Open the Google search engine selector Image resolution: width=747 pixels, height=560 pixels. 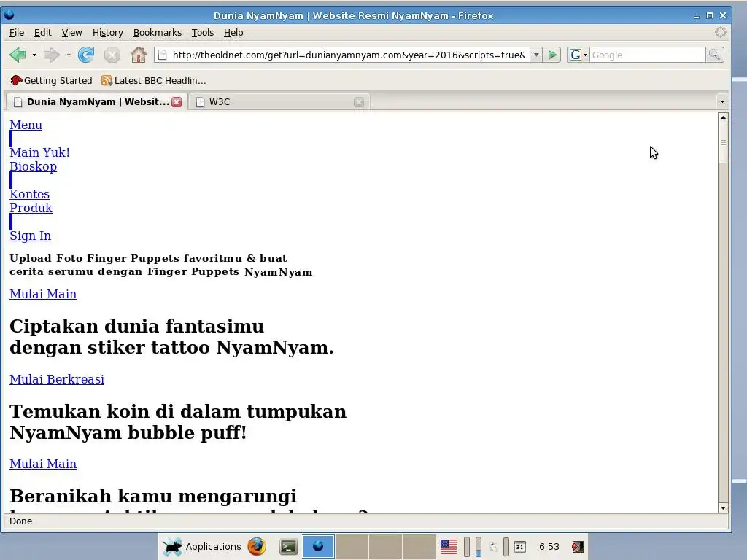click(x=578, y=55)
